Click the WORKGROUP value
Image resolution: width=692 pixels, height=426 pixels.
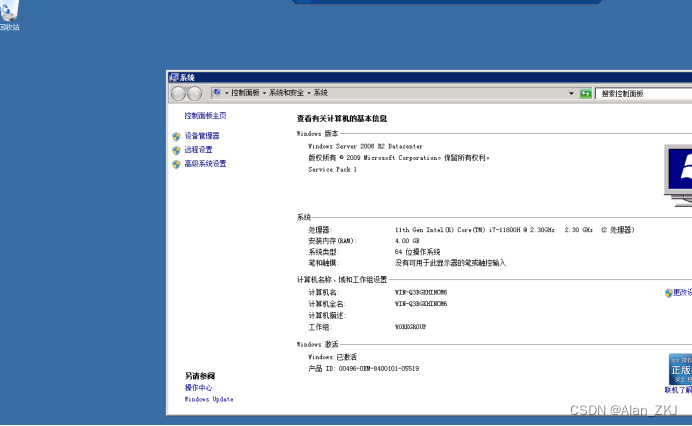tap(410, 327)
